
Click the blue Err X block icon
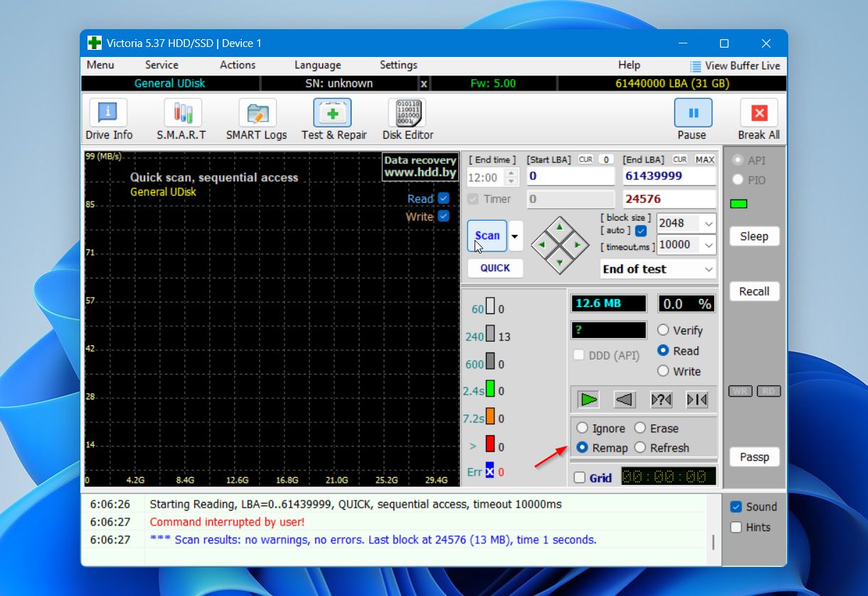[x=490, y=471]
